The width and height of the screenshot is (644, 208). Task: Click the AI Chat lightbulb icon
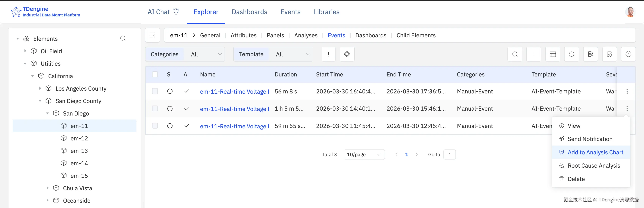pos(176,12)
